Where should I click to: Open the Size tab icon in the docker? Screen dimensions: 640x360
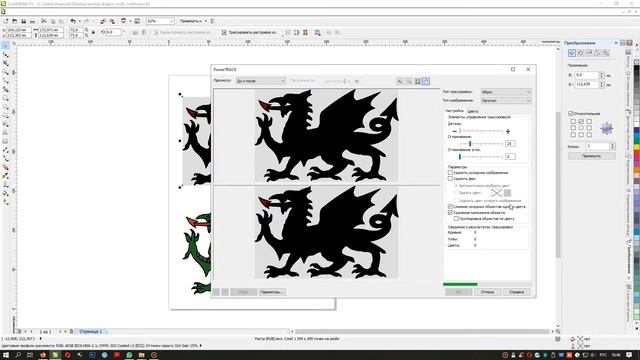tap(598, 53)
